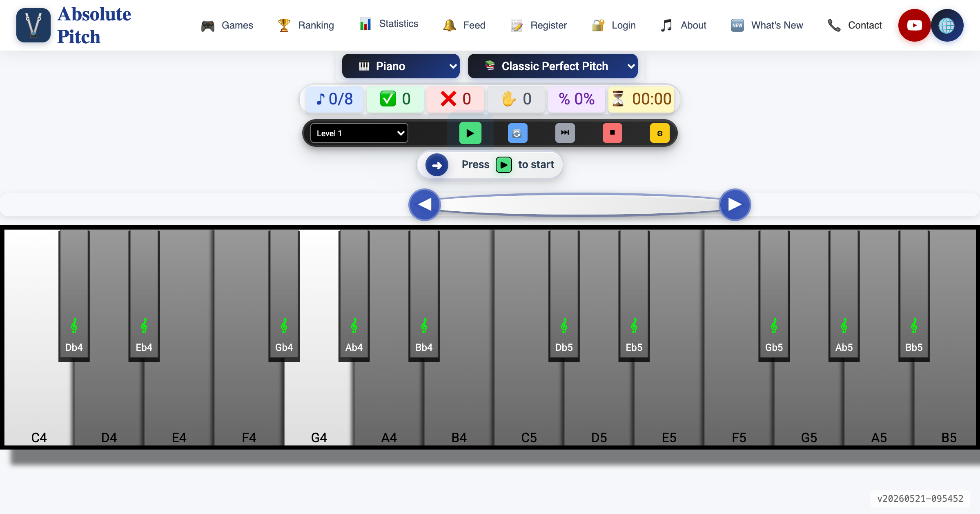The image size is (980, 514).
Task: Click the 0% accuracy indicator
Action: click(x=576, y=99)
